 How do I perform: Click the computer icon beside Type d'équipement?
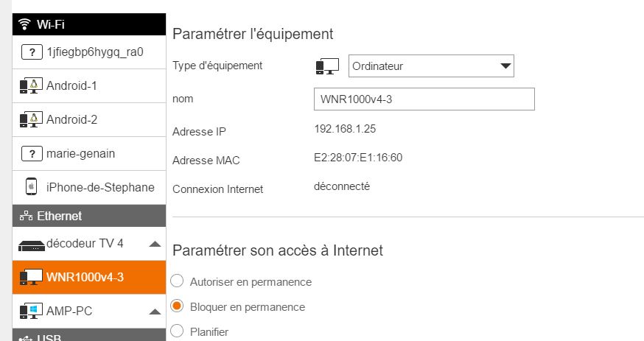point(327,66)
